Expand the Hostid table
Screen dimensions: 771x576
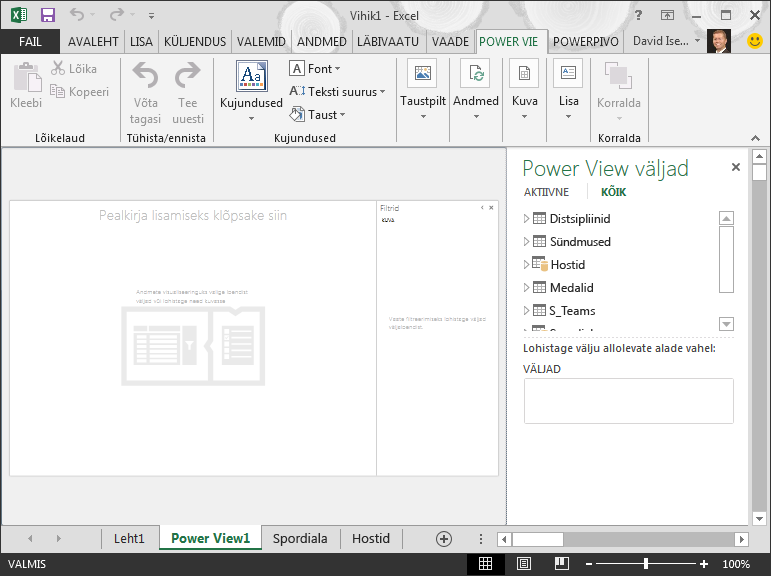click(x=526, y=265)
